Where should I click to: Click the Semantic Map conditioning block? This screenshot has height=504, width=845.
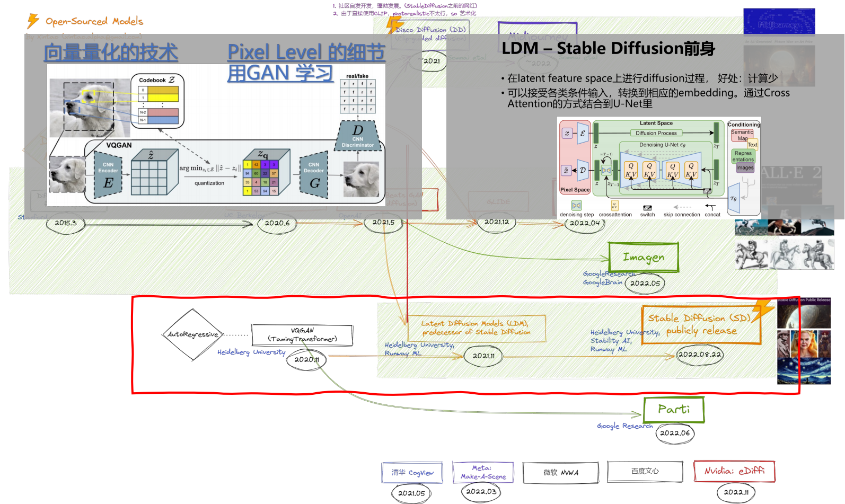point(742,135)
